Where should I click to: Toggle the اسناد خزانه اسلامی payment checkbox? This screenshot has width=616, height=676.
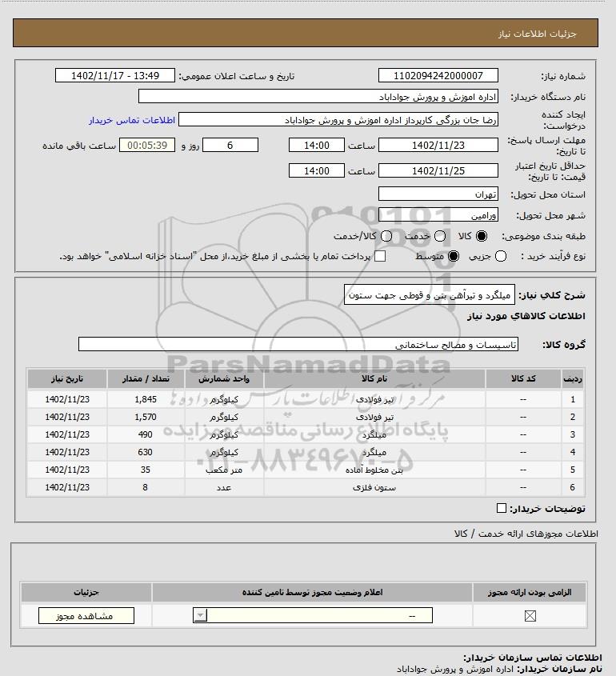pyautogui.click(x=380, y=256)
